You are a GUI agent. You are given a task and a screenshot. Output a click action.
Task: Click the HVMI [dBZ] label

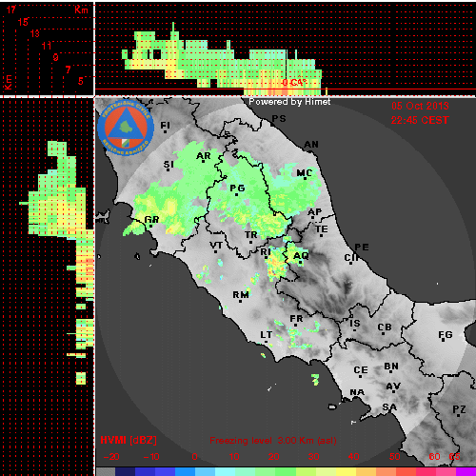(x=129, y=440)
